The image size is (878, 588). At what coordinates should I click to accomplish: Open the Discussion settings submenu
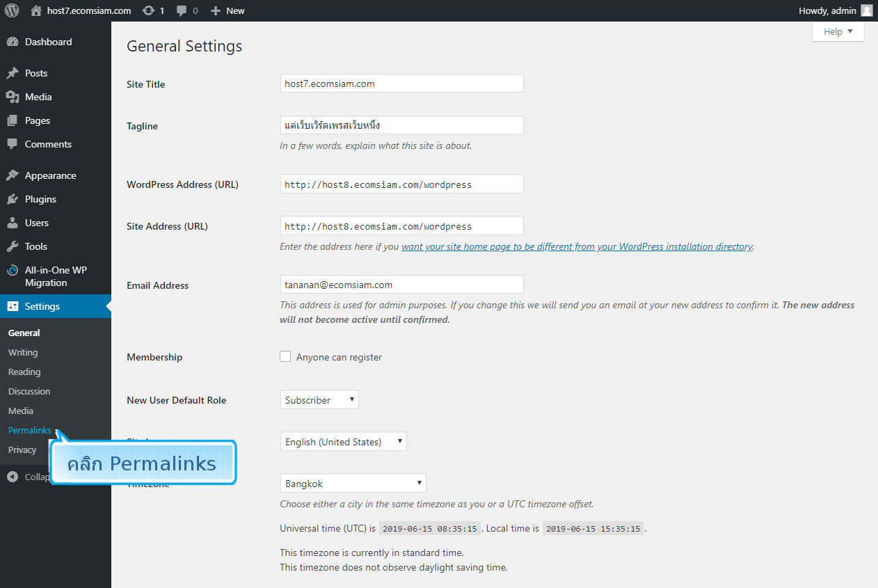pyautogui.click(x=29, y=391)
